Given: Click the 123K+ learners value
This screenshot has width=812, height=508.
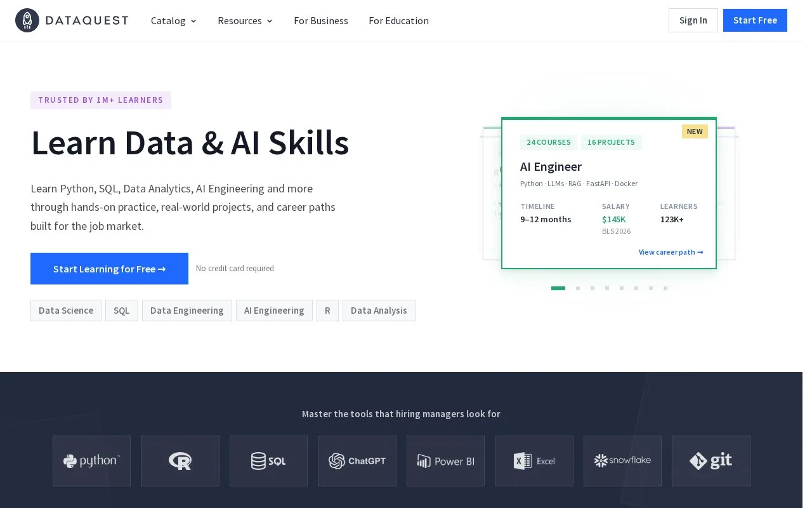Looking at the screenshot, I should [672, 220].
